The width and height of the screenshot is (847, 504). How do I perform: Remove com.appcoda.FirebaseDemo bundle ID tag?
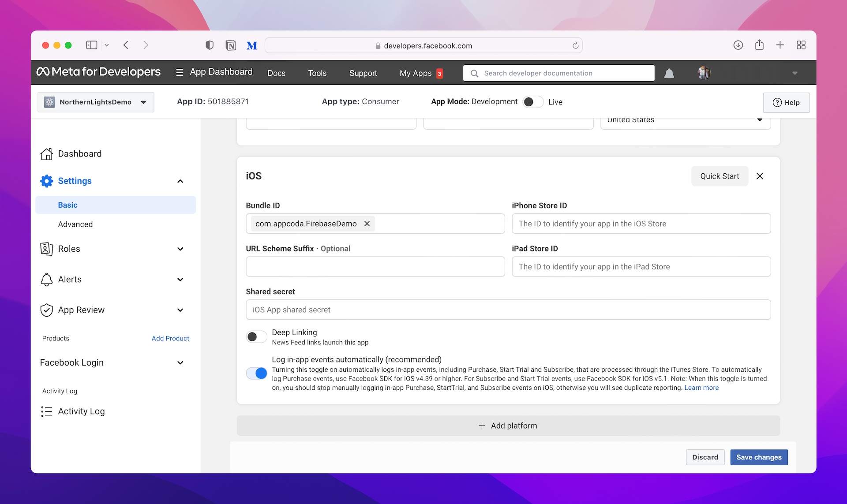tap(367, 224)
